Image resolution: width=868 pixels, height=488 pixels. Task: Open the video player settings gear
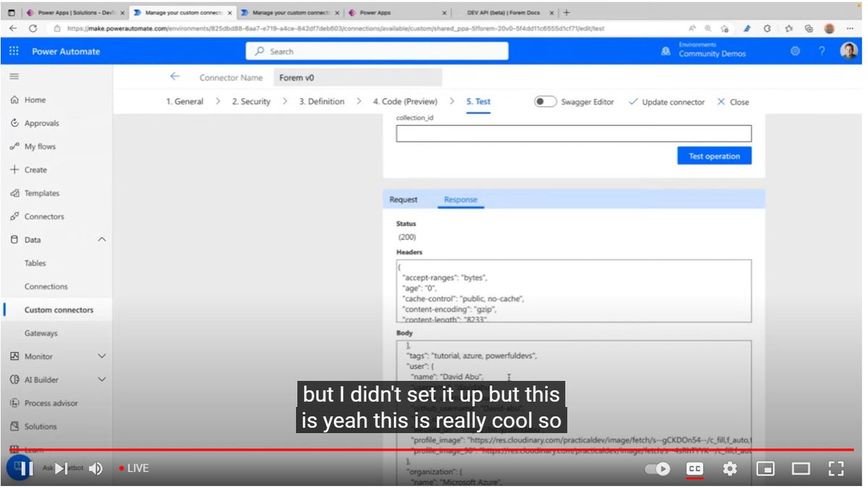tap(730, 468)
